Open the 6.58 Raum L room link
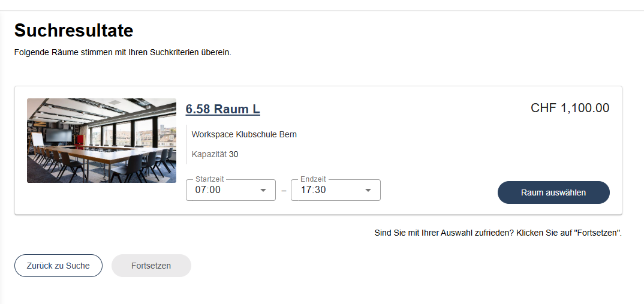644x304 pixels. [x=222, y=109]
